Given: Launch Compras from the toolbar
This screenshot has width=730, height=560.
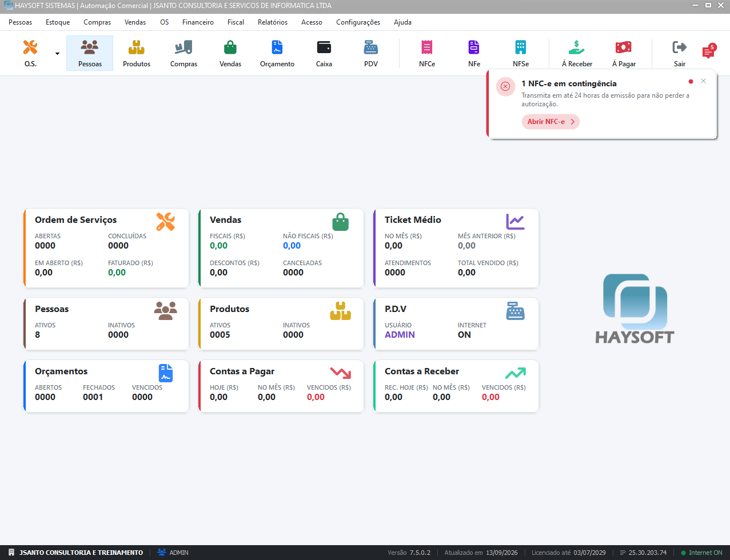Looking at the screenshot, I should pos(184,53).
